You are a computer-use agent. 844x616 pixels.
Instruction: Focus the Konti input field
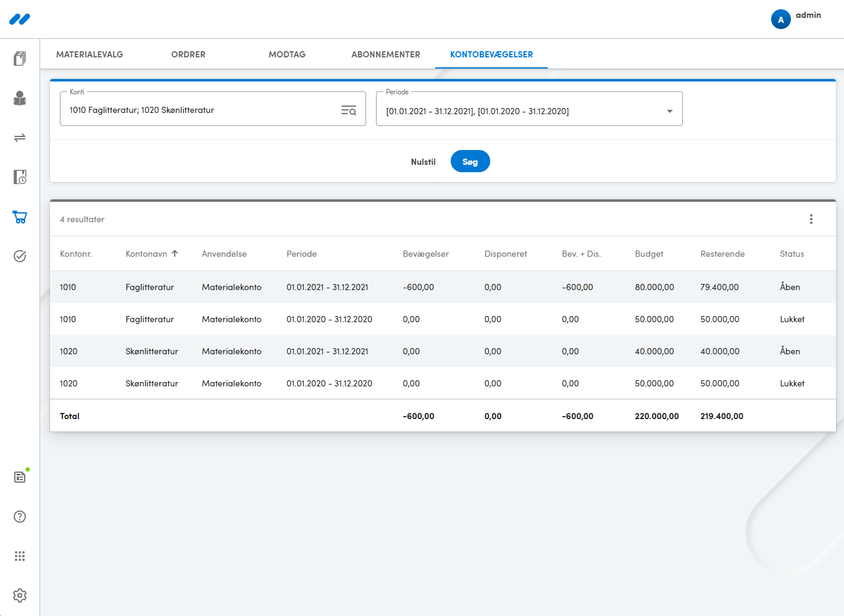click(x=213, y=109)
